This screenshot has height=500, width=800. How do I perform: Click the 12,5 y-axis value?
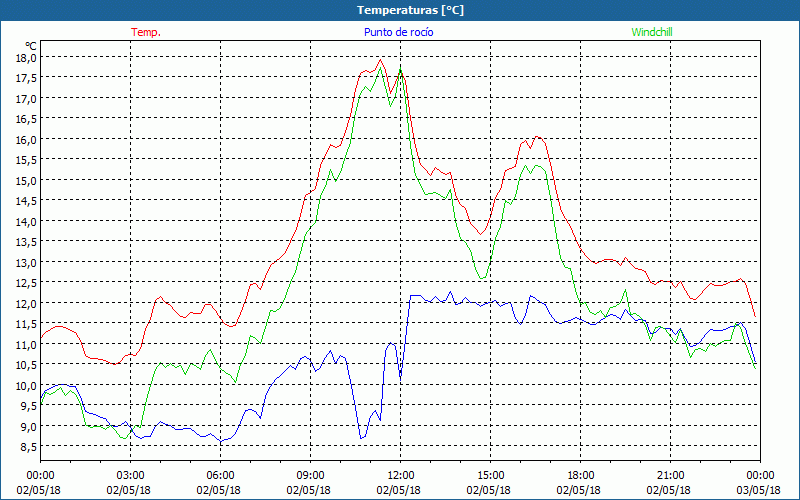(26, 283)
